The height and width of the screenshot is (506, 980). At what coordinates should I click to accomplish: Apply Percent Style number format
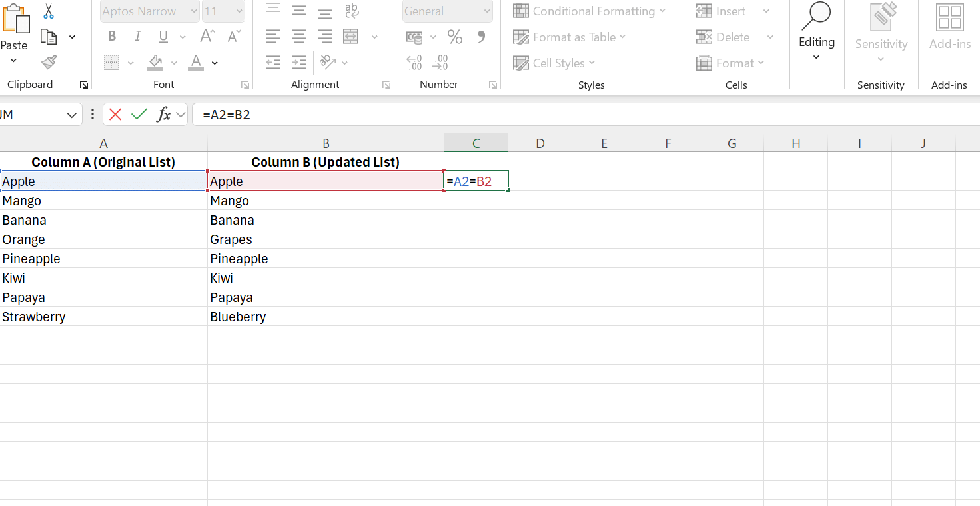[455, 37]
